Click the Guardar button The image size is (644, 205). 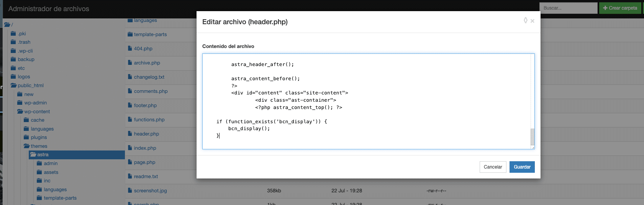(522, 167)
